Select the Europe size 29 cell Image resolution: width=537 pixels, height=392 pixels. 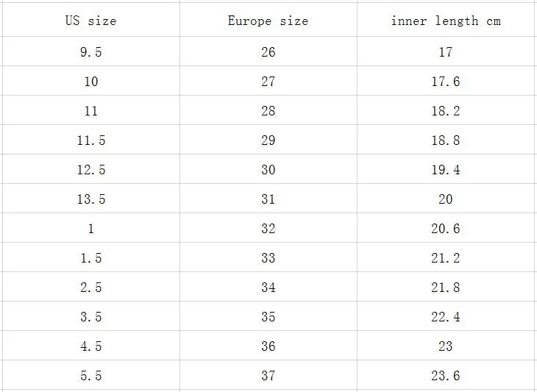[x=268, y=140]
